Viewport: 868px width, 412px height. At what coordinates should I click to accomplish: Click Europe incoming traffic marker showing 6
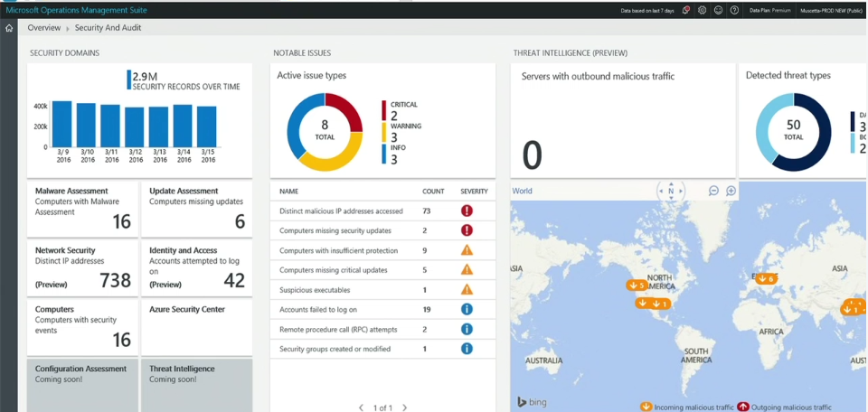[x=765, y=278]
